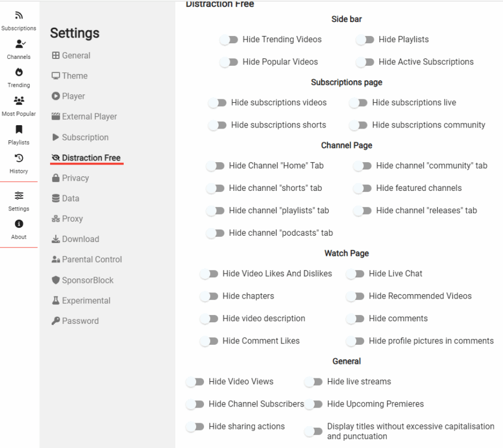
Task: Select SponsorBlock in settings menu
Action: (x=87, y=280)
